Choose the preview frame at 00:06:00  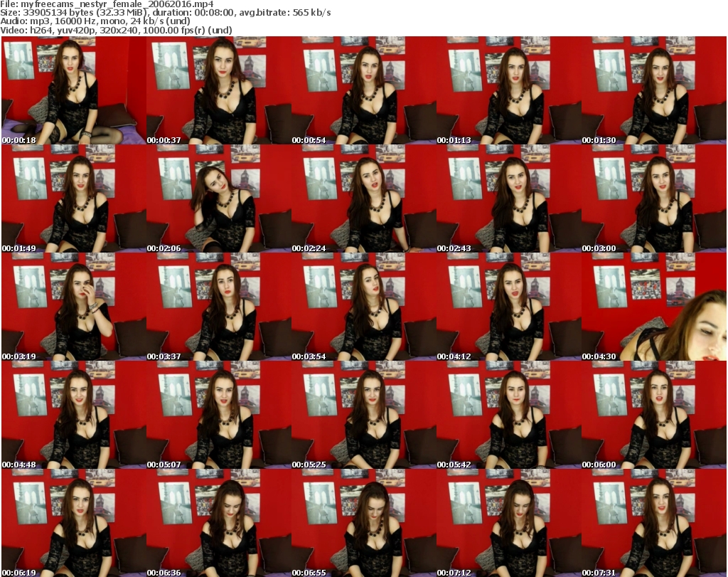654,415
